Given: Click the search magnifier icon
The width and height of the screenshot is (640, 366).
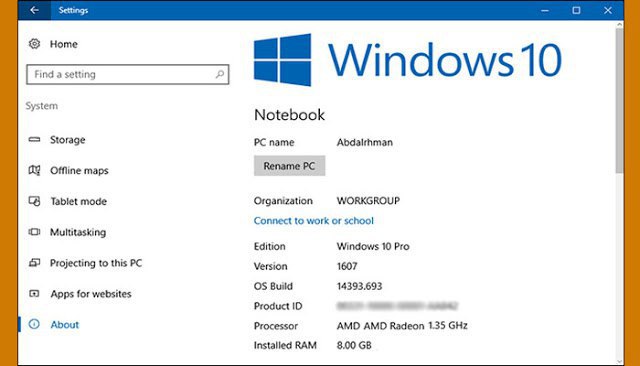Looking at the screenshot, I should [x=220, y=74].
